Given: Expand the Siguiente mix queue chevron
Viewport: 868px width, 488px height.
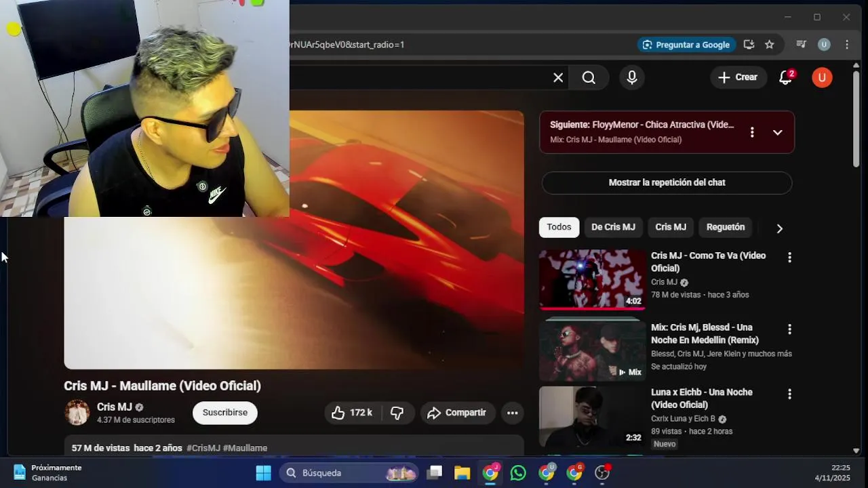Looking at the screenshot, I should click(x=778, y=132).
